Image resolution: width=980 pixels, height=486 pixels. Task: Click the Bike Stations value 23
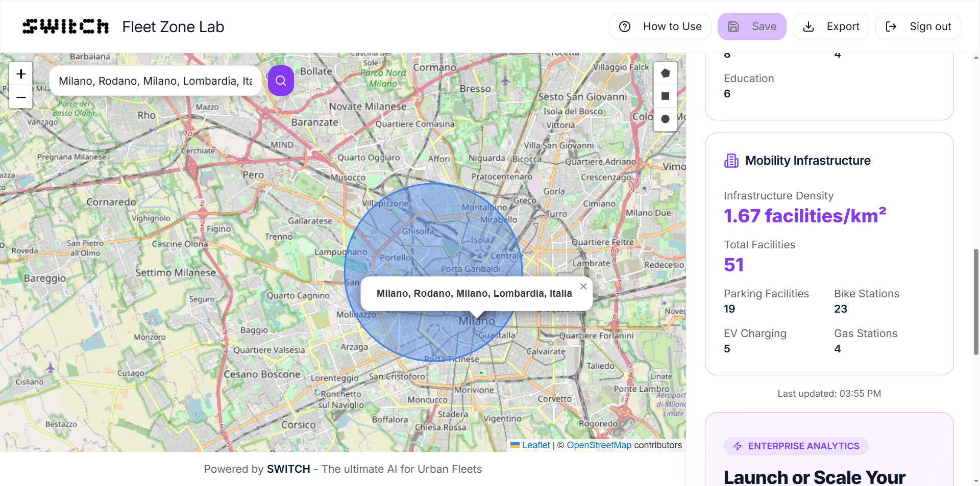click(841, 309)
